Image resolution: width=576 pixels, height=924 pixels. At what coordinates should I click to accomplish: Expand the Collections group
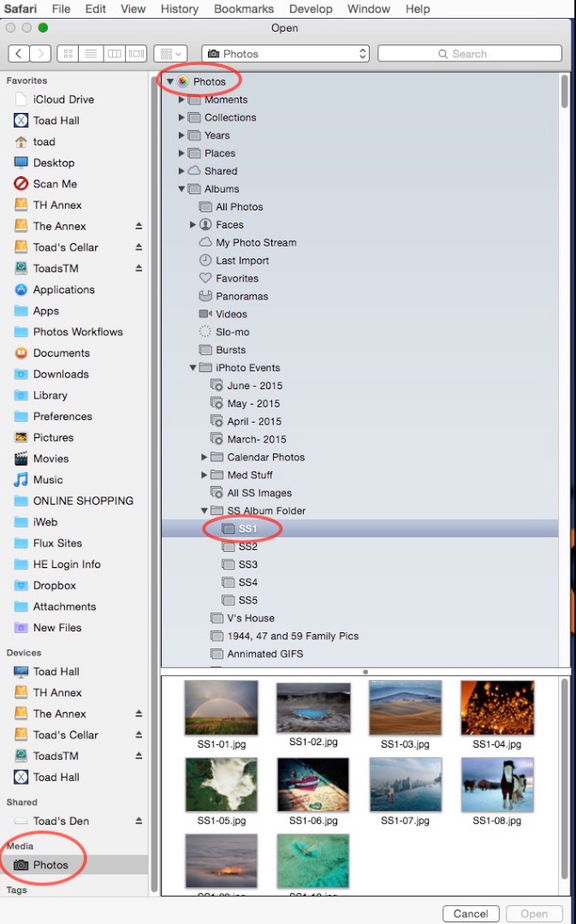click(x=181, y=117)
